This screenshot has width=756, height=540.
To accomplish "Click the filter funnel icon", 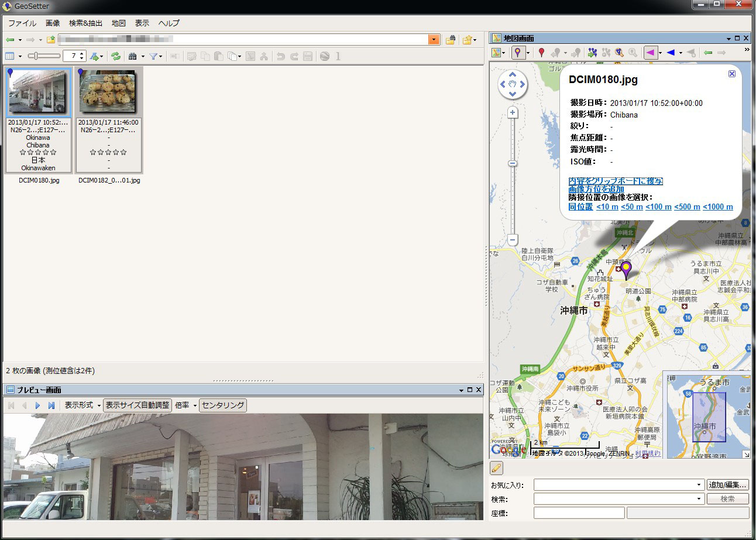I will click(x=153, y=56).
